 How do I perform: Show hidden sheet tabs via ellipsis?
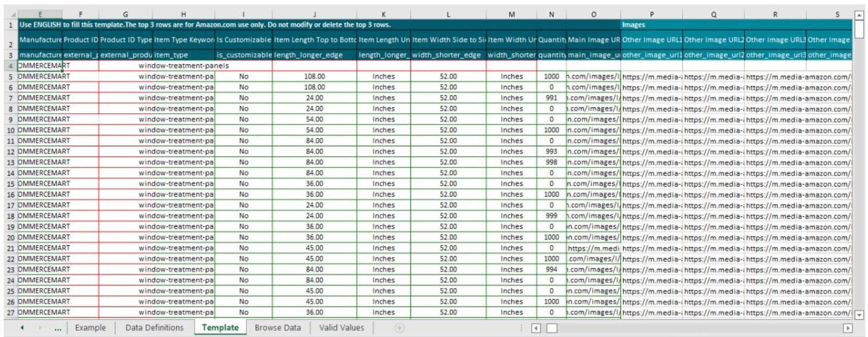58,328
